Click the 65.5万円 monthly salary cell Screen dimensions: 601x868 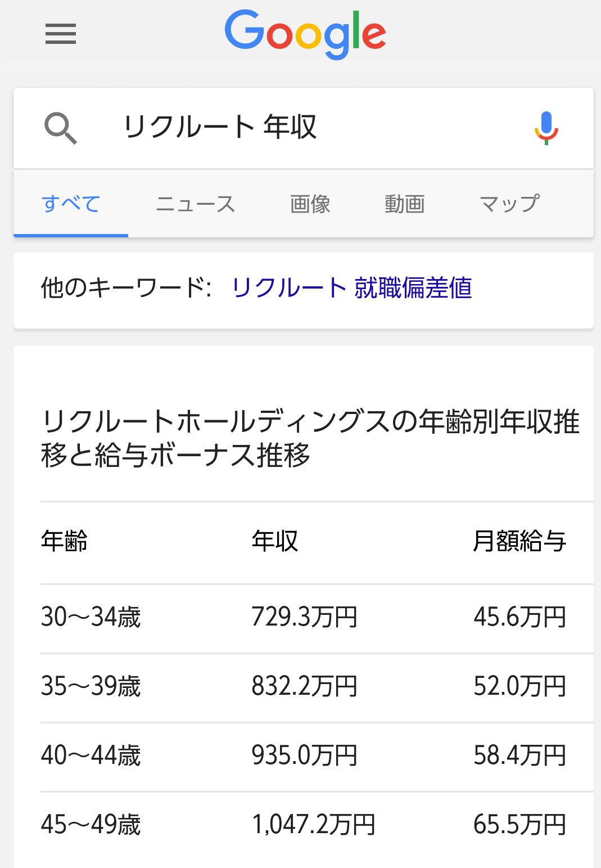tap(520, 825)
